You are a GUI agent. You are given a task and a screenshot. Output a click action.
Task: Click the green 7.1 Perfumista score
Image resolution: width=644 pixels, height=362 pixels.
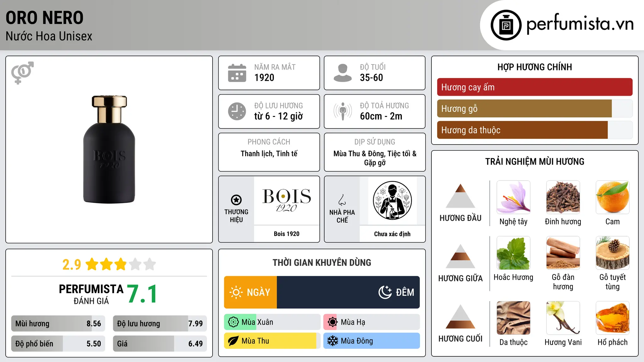142,294
